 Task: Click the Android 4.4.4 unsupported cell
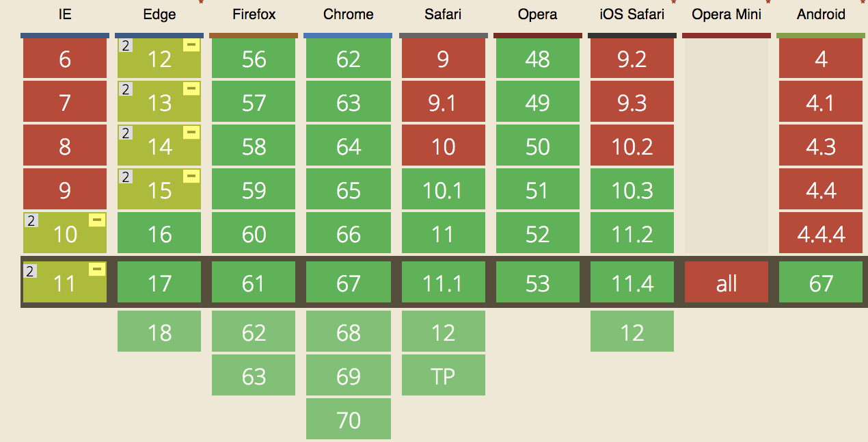pyautogui.click(x=821, y=233)
